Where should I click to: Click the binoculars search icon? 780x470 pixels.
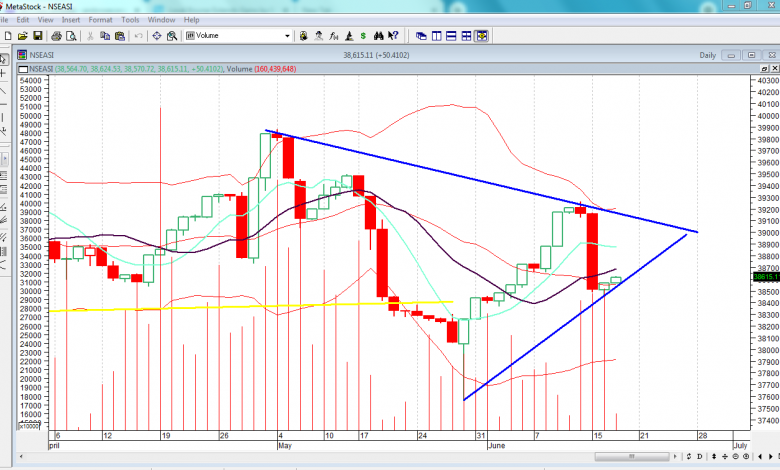click(378, 36)
